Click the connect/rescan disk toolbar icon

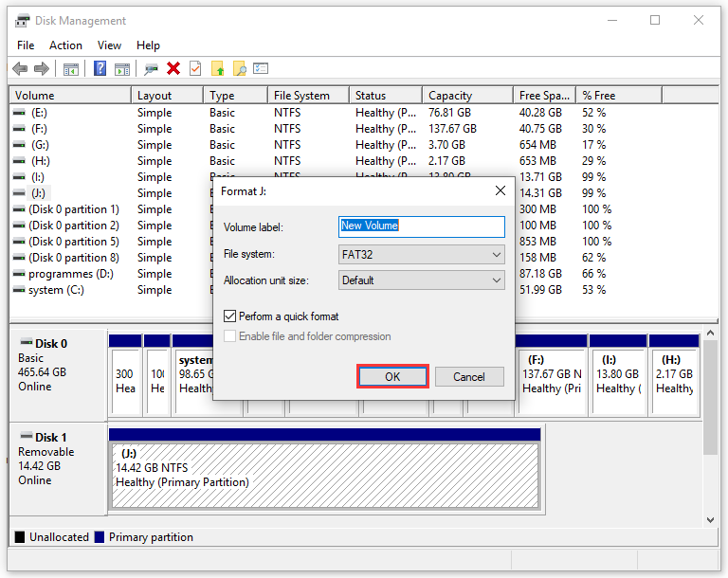click(x=151, y=69)
